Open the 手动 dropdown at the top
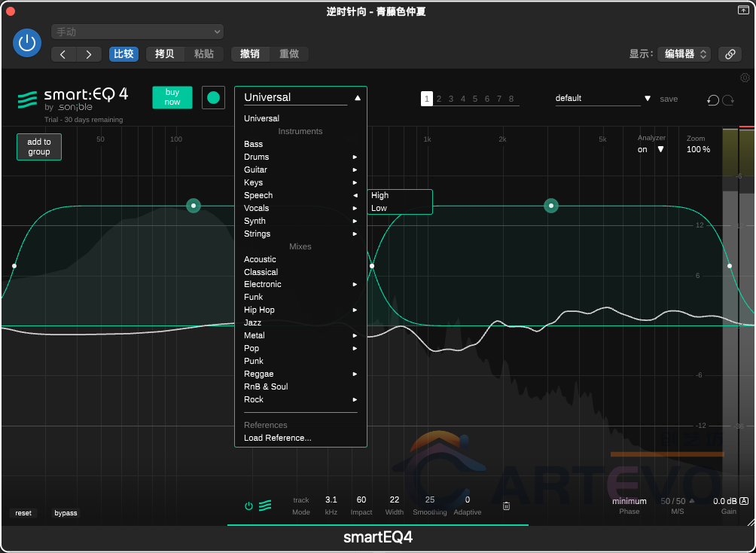 click(x=137, y=31)
